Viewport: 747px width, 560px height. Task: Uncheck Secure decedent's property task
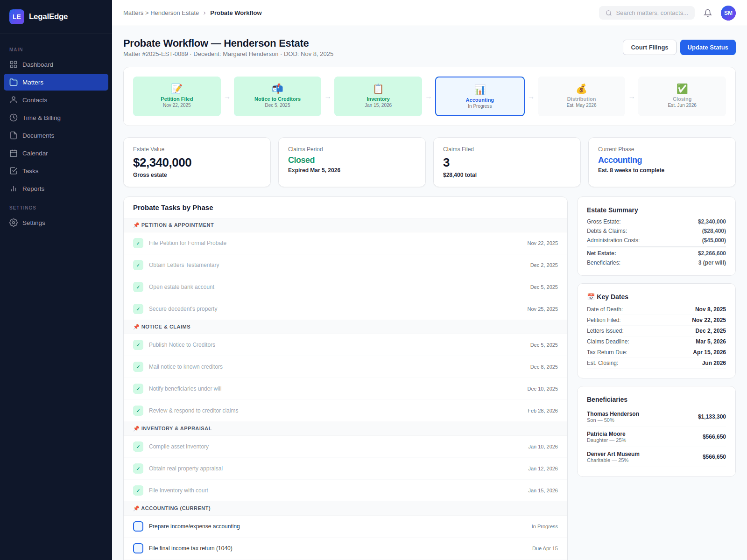click(138, 309)
